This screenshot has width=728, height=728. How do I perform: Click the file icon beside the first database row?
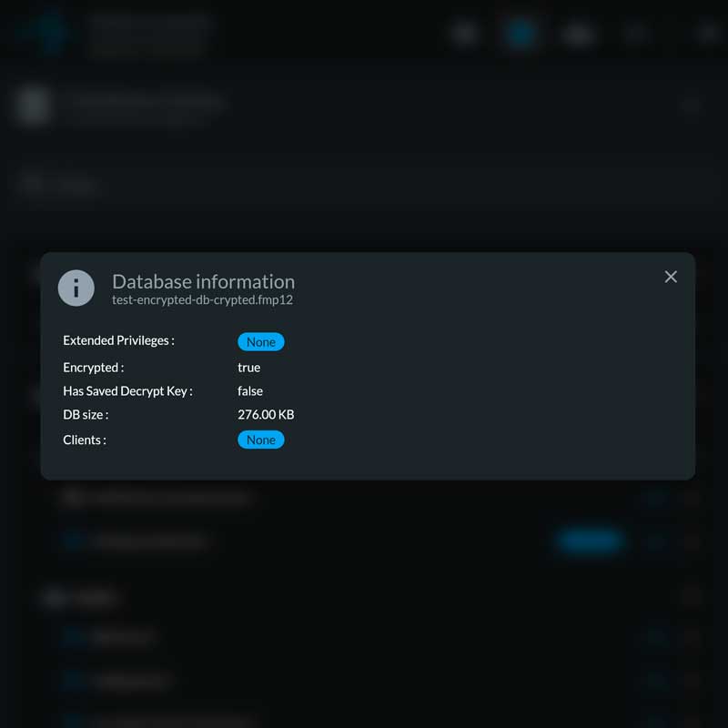coord(75,498)
